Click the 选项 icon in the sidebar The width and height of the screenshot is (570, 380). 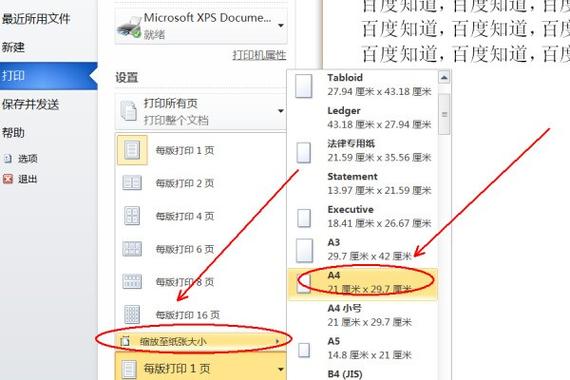coord(8,159)
